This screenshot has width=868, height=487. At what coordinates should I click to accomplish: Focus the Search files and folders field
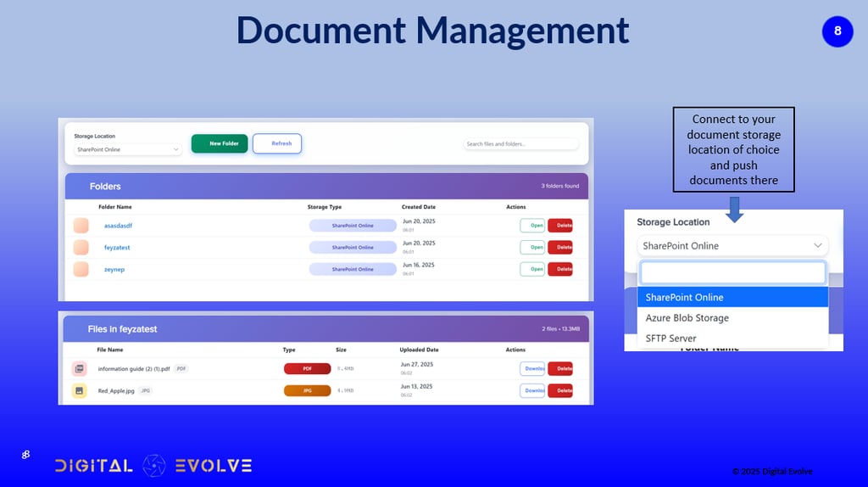click(x=521, y=144)
